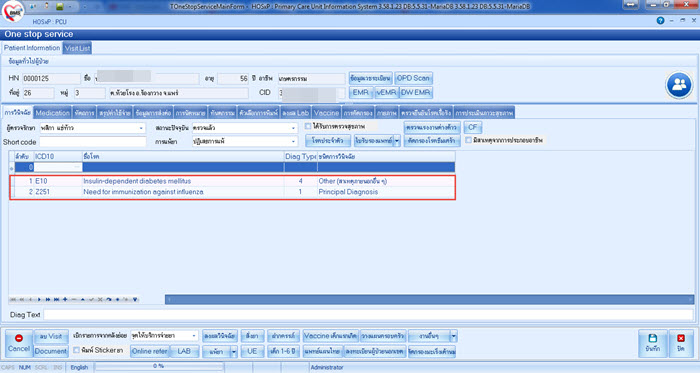This screenshot has height=373, width=700.
Task: Click the 0 % progress bar
Action: tap(158, 366)
